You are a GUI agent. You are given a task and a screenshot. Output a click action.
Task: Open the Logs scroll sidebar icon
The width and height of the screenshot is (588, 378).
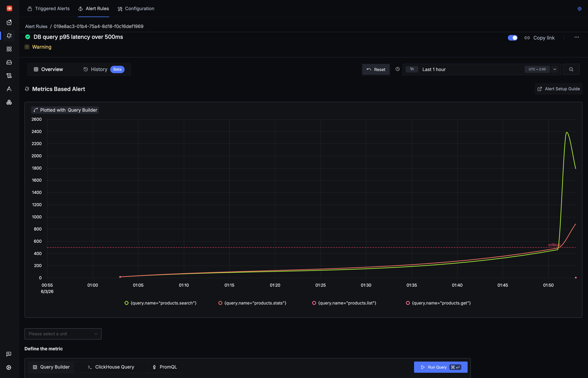[9, 76]
